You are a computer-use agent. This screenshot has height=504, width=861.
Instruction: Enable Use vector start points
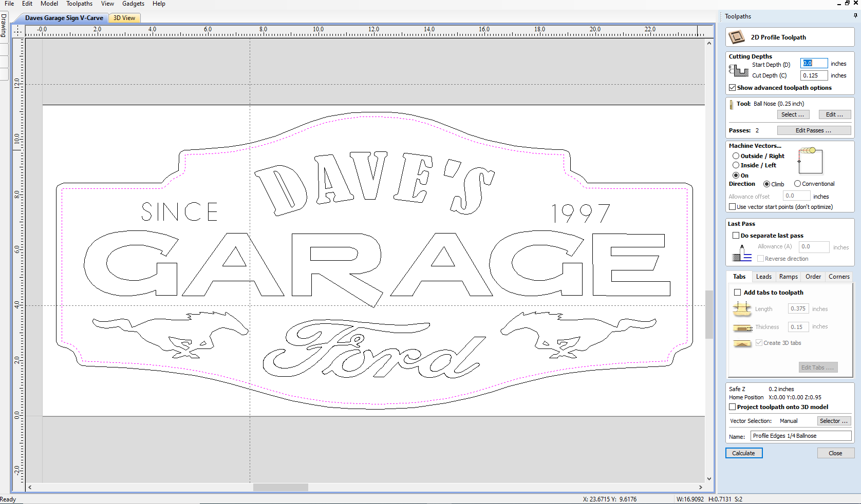tap(732, 207)
